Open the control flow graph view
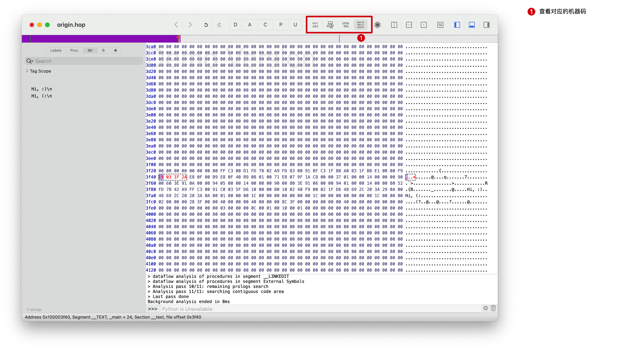This screenshot has height=350, width=644. click(330, 25)
